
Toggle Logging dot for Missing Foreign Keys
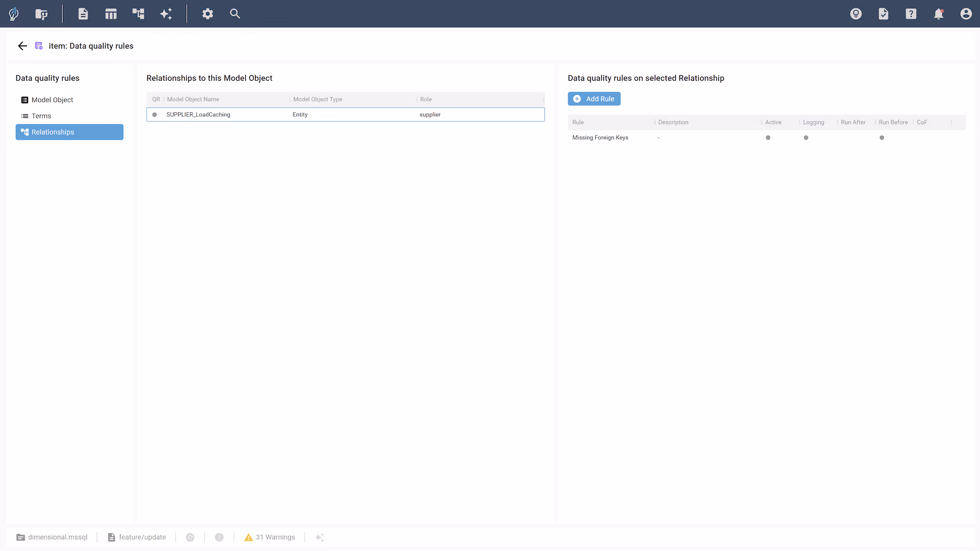pos(806,138)
